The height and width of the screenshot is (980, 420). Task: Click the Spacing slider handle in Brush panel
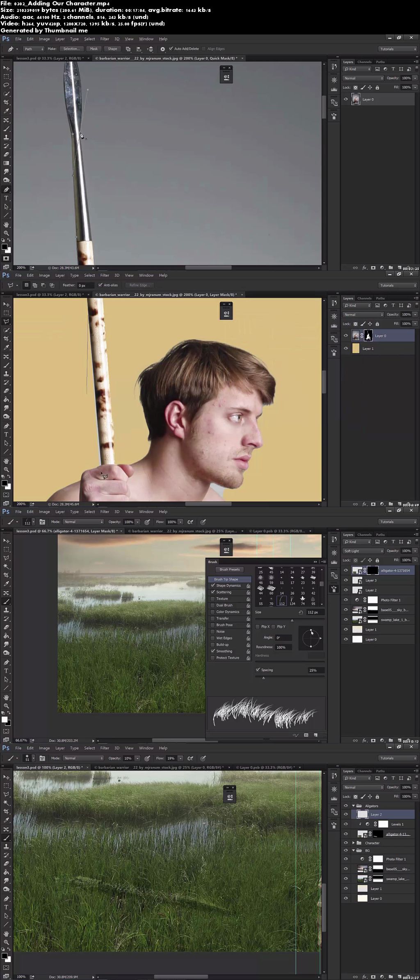(x=263, y=678)
